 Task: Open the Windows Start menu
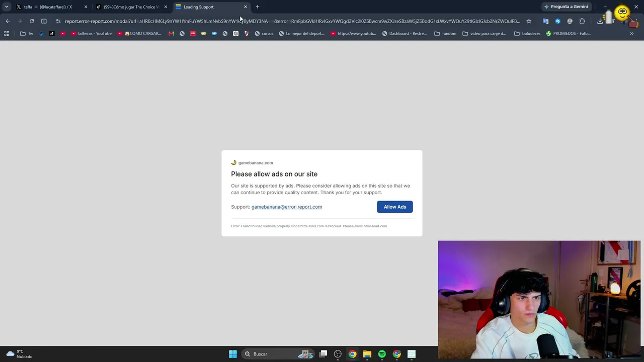pyautogui.click(x=232, y=354)
